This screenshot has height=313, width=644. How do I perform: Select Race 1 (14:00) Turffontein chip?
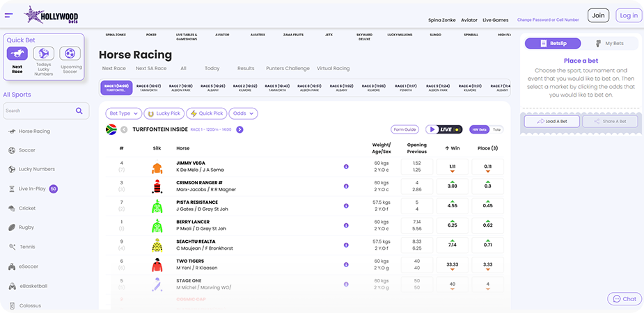point(117,88)
